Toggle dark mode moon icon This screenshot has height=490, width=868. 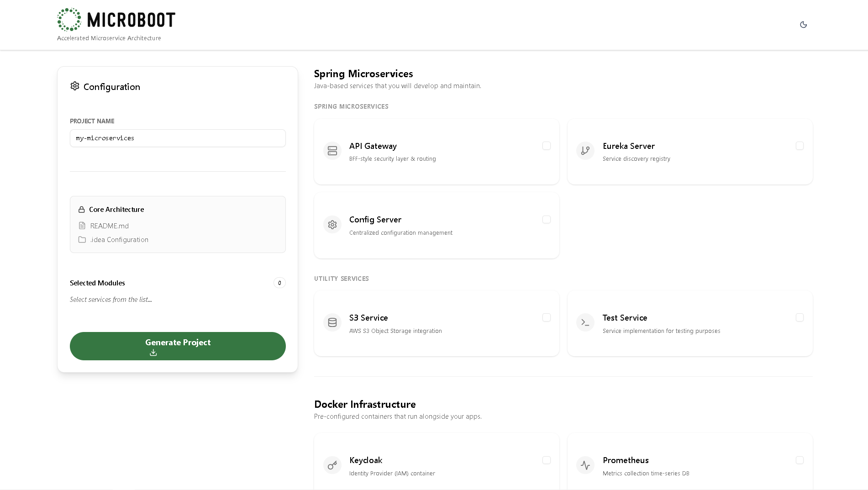(803, 25)
